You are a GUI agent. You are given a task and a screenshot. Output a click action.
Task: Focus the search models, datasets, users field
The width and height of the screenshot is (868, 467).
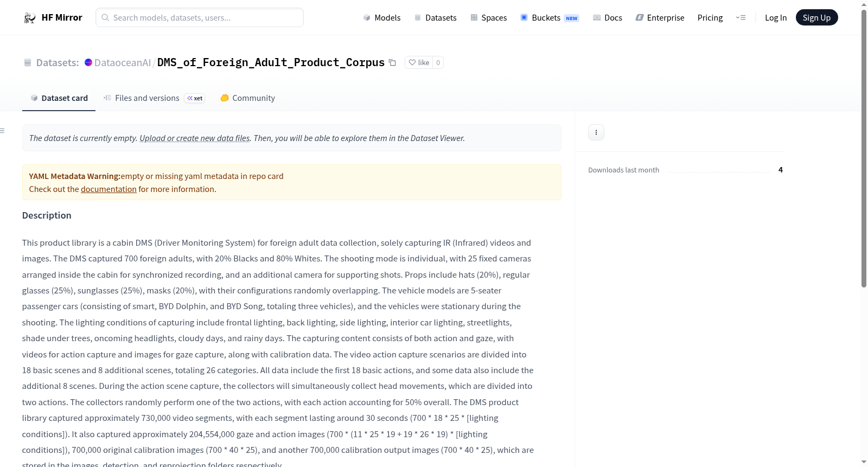click(200, 17)
